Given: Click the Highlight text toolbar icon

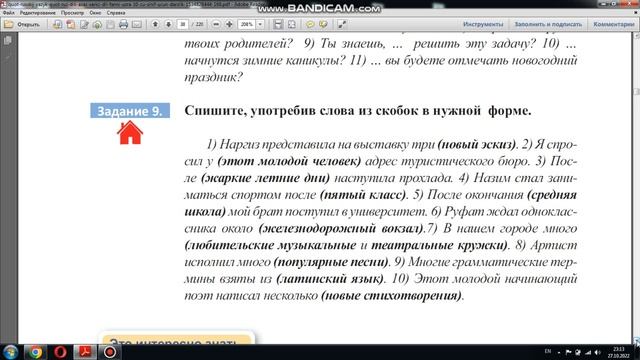Looking at the screenshot, I should (323, 24).
